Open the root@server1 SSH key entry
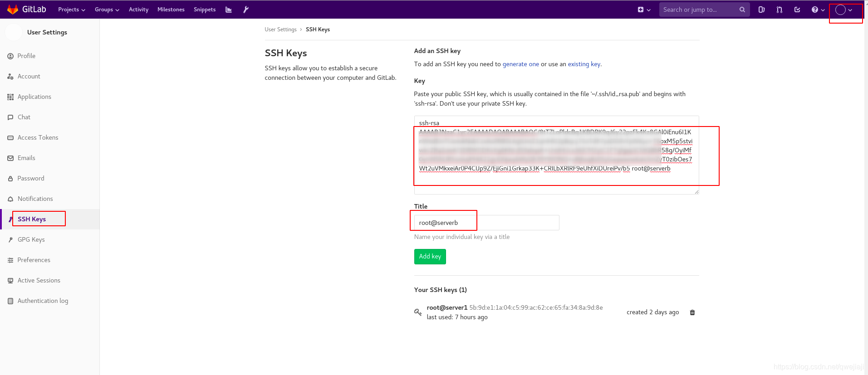The image size is (868, 375). pos(447,307)
